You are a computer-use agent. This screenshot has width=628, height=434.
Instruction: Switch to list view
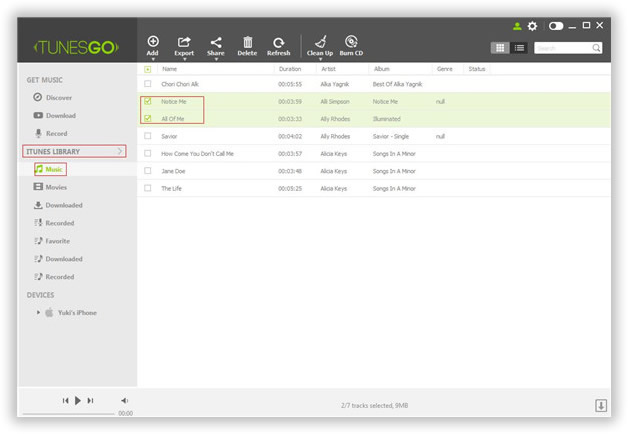tap(519, 48)
